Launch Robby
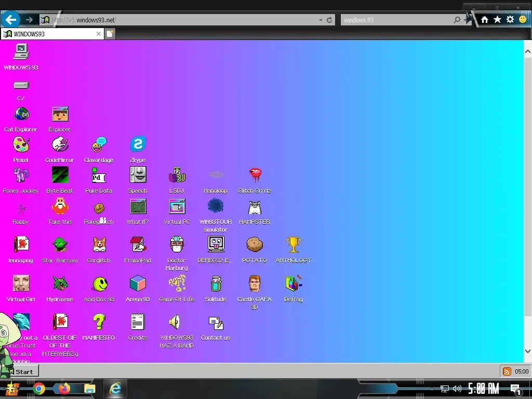 (22, 209)
